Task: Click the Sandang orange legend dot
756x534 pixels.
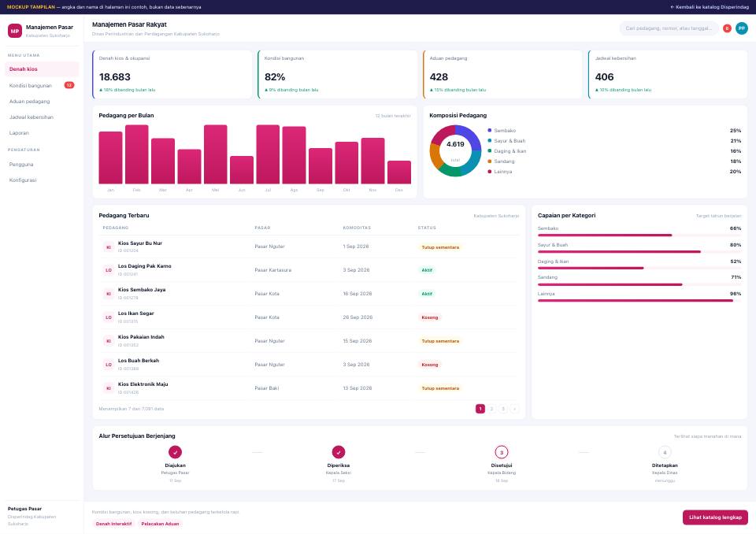Action: (x=490, y=161)
